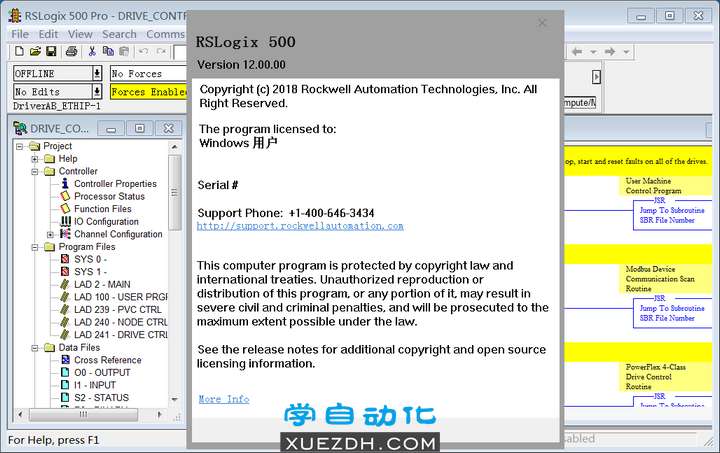
Task: Click the Forces Enabled status field
Action: click(148, 92)
